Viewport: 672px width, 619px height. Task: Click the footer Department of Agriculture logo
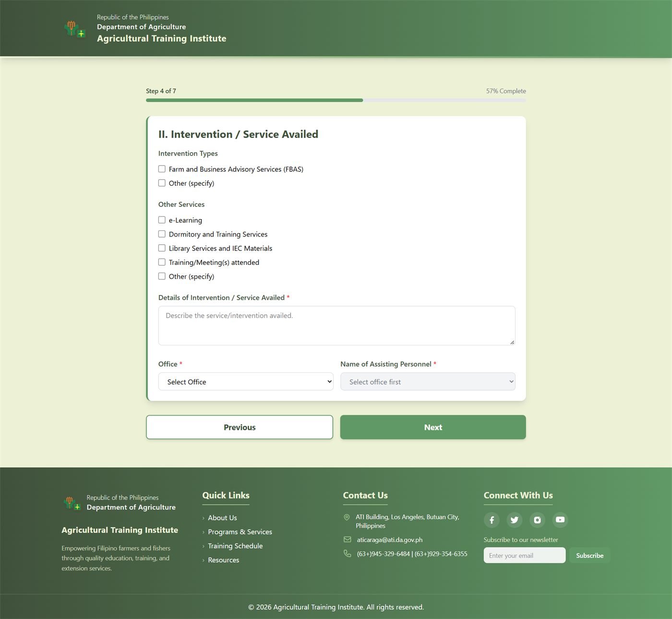click(72, 503)
